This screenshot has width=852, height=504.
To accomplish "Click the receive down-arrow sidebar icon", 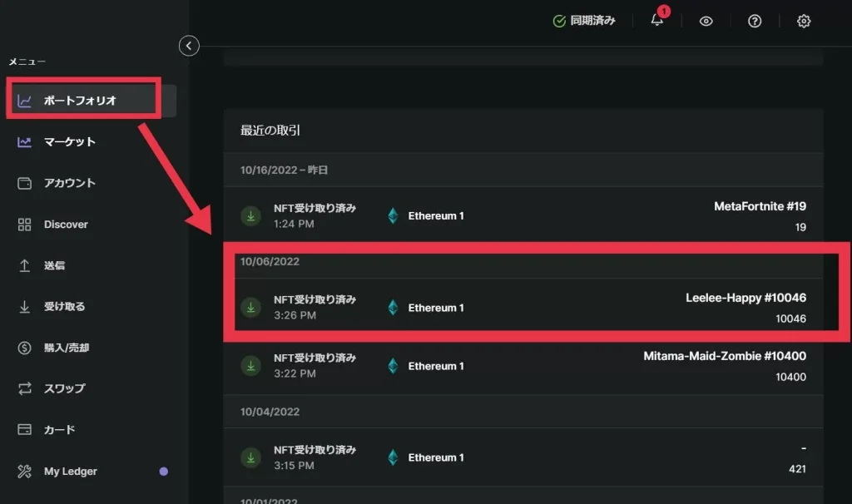I will point(24,307).
